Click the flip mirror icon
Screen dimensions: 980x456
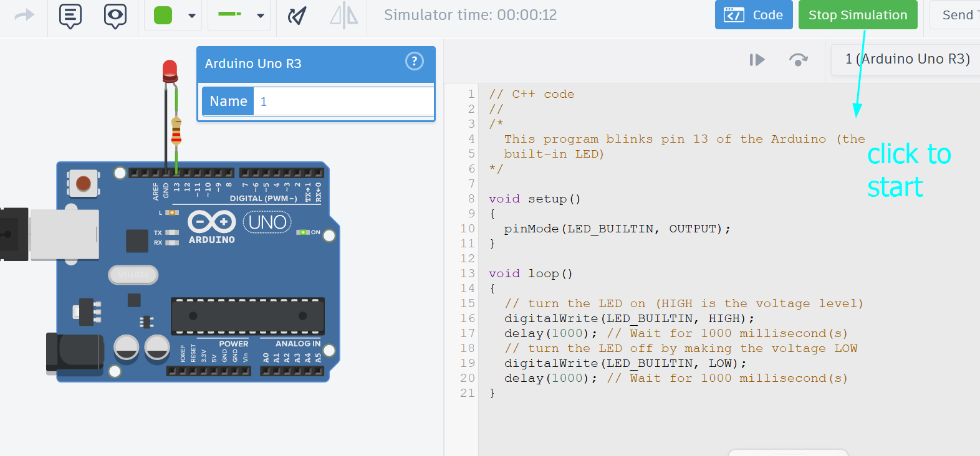[343, 16]
